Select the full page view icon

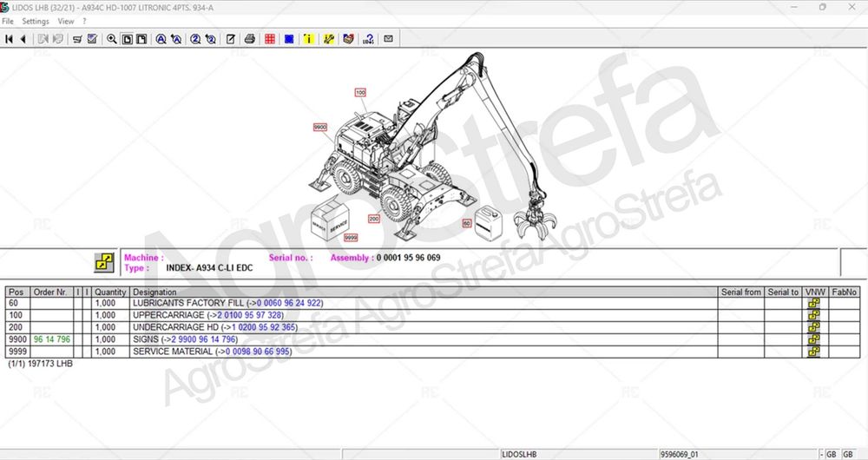(x=128, y=39)
